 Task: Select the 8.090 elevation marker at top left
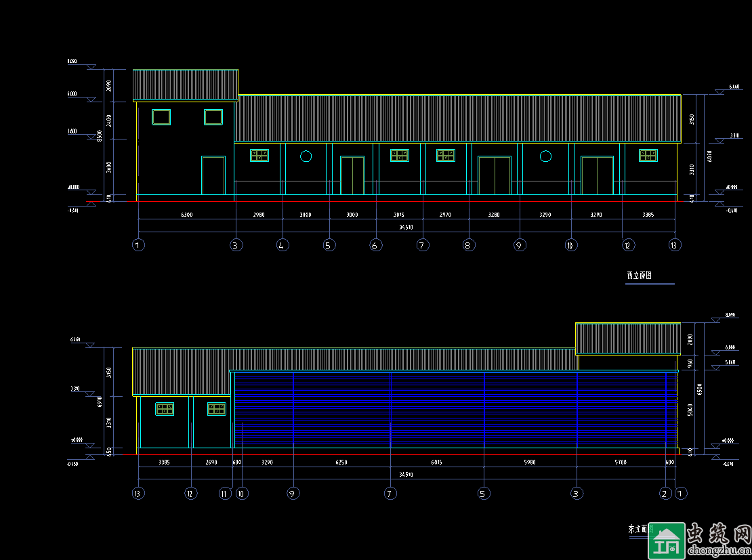[72, 62]
